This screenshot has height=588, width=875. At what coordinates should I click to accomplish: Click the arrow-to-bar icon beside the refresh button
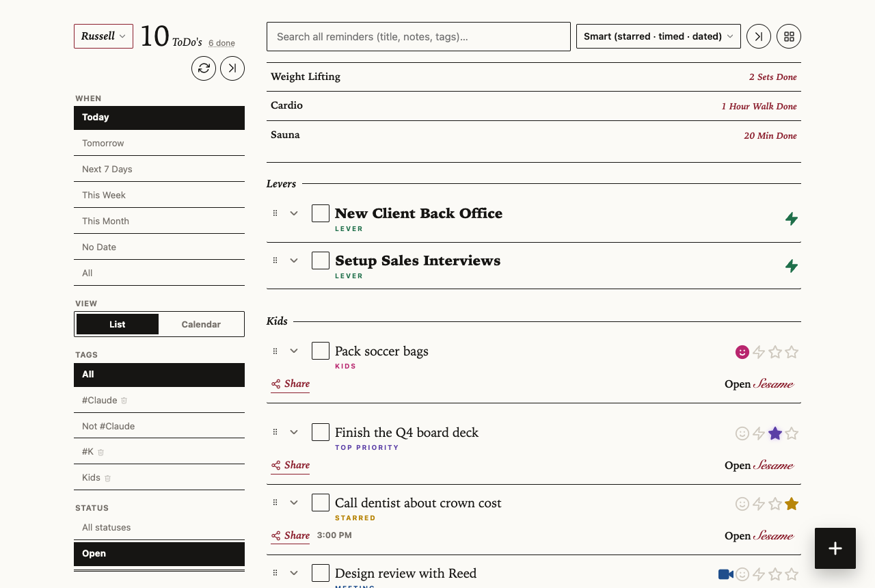pyautogui.click(x=232, y=68)
